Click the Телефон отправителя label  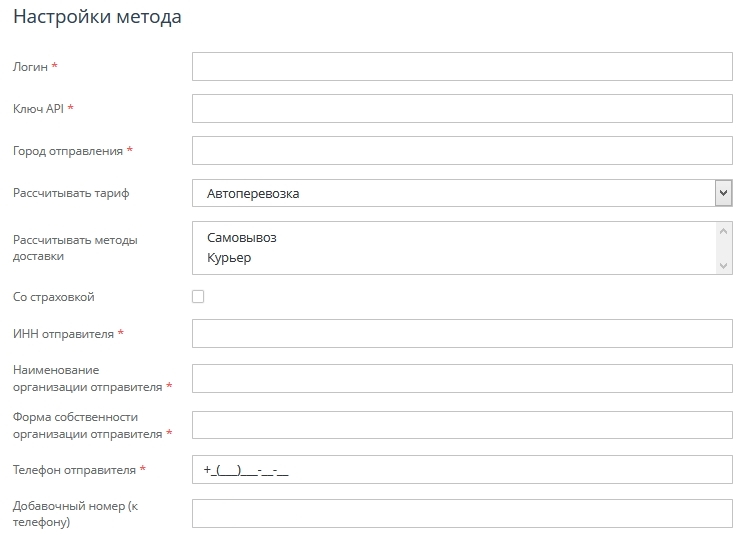tap(74, 470)
